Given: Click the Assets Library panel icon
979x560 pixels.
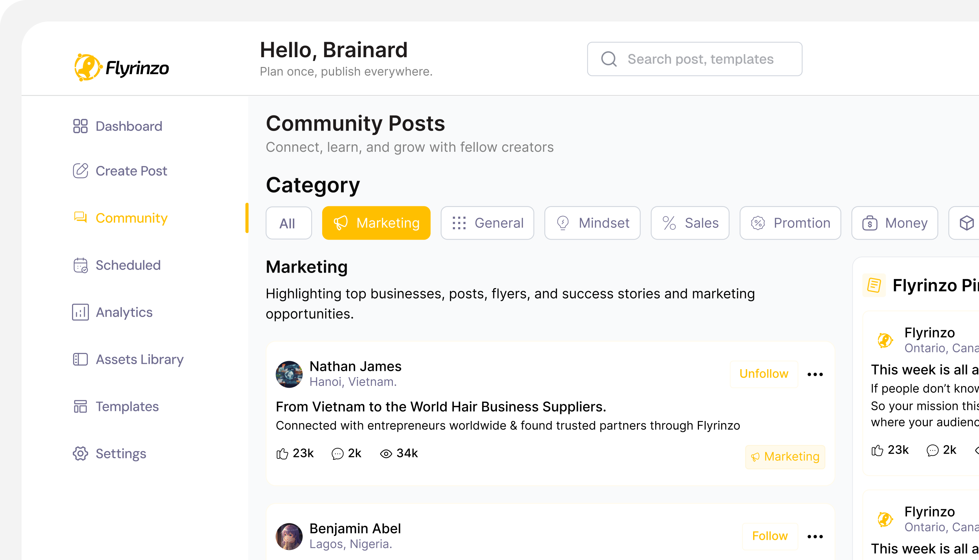Looking at the screenshot, I should tap(80, 359).
